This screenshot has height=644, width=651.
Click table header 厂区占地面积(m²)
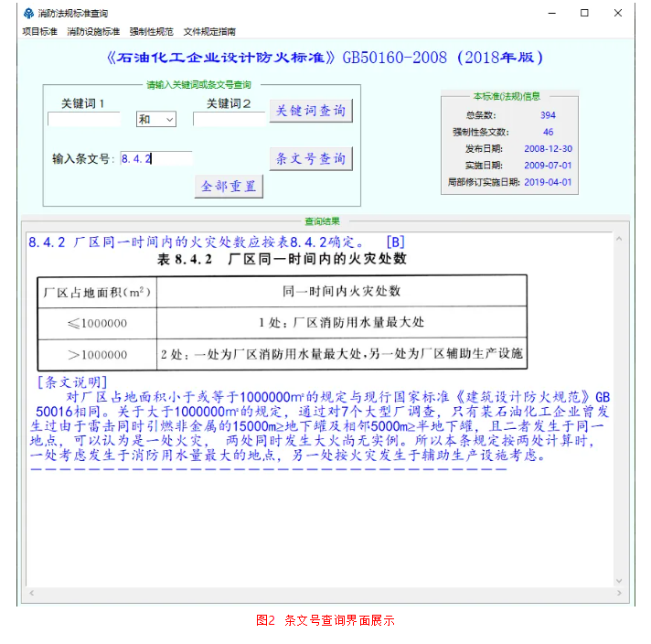pos(97,292)
